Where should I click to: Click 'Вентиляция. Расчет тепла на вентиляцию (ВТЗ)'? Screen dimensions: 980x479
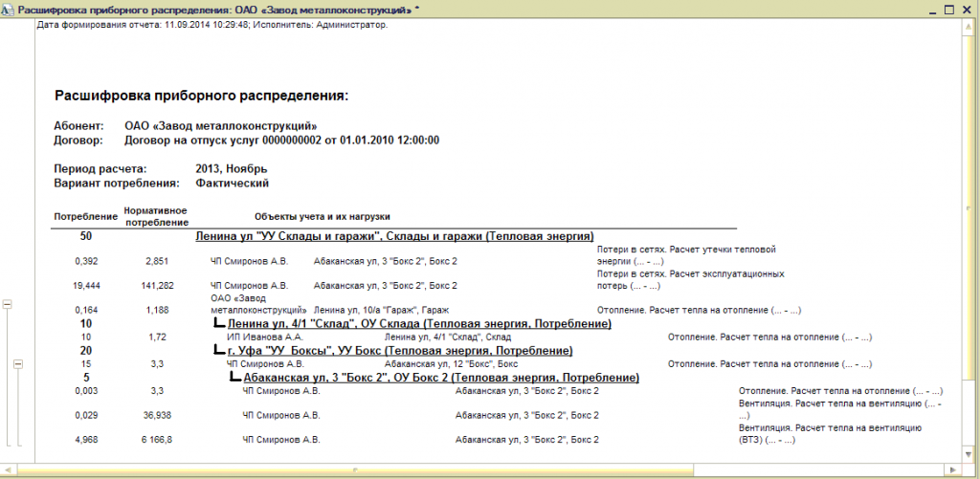pos(831,433)
